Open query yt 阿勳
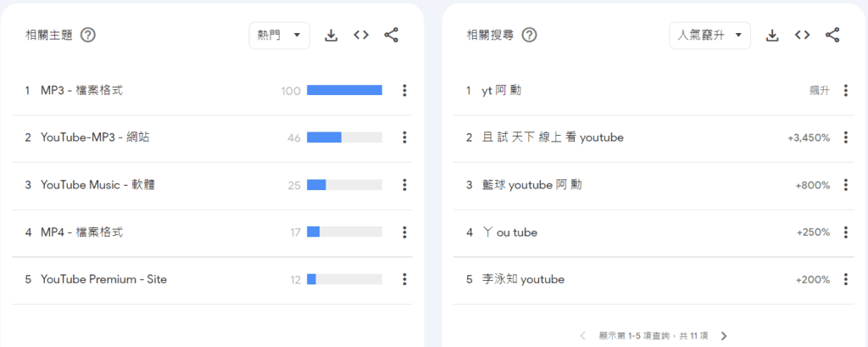Image resolution: width=868 pixels, height=347 pixels. click(x=502, y=90)
